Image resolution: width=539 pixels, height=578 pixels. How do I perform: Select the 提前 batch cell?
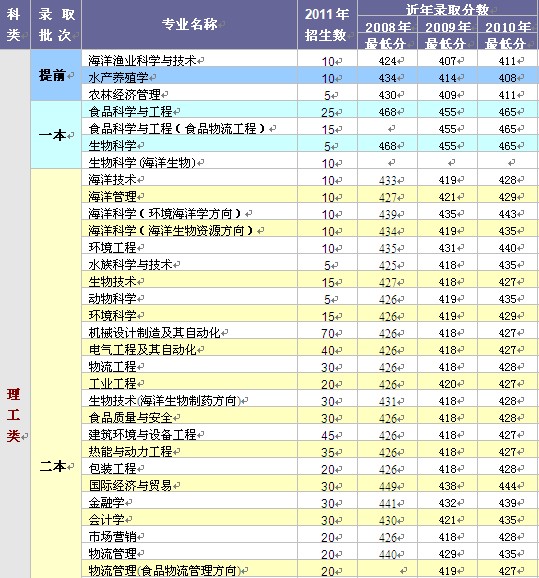pos(56,75)
